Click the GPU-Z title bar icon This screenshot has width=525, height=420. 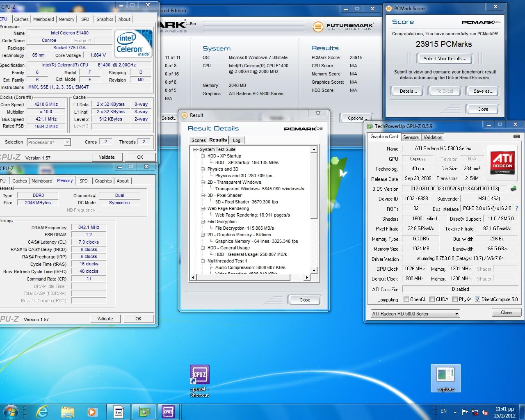point(370,126)
